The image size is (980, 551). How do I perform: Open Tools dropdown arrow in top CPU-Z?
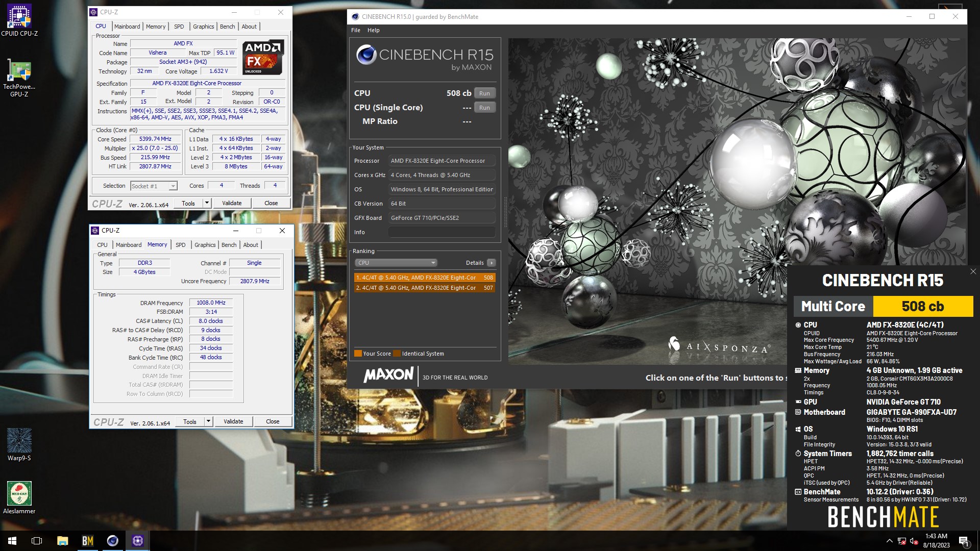coord(207,203)
